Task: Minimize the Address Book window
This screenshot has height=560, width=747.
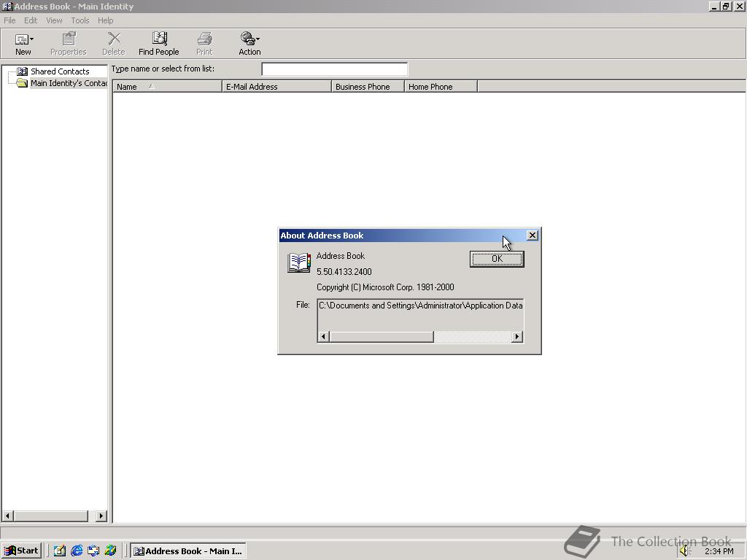Action: pyautogui.click(x=713, y=6)
